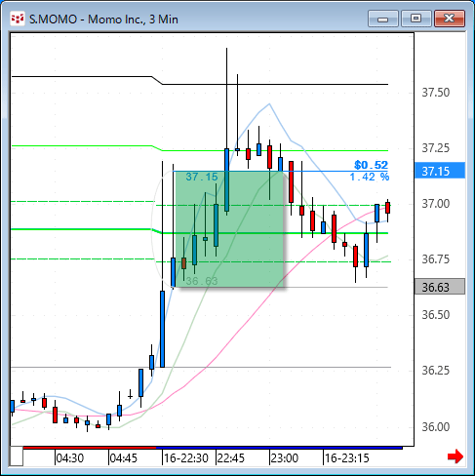Click the 36.25 price axis label
Viewport: 475px width, 476px height.
coord(436,371)
